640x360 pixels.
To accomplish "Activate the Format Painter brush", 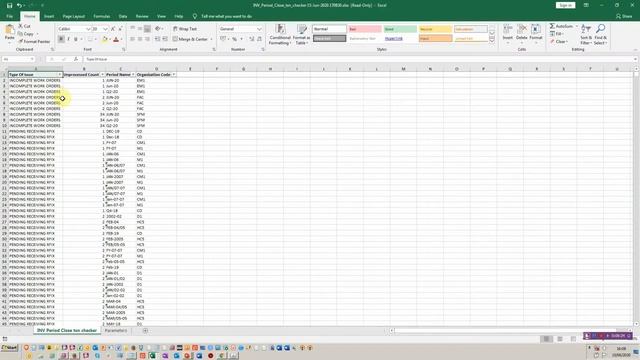I will 34,41.
